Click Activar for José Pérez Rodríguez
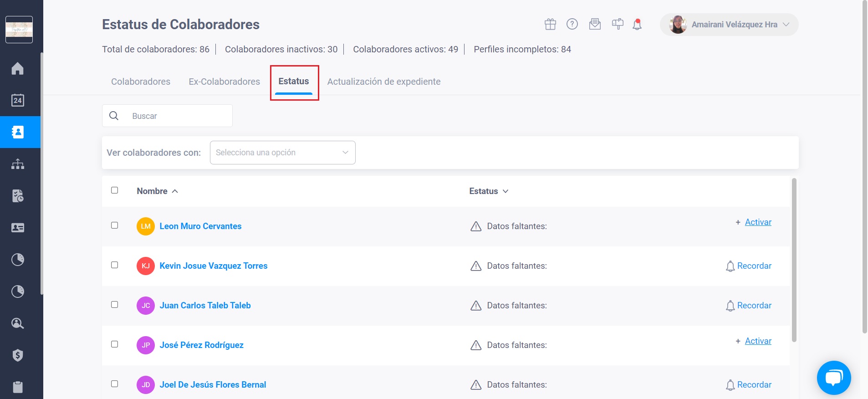This screenshot has height=399, width=868. click(758, 341)
